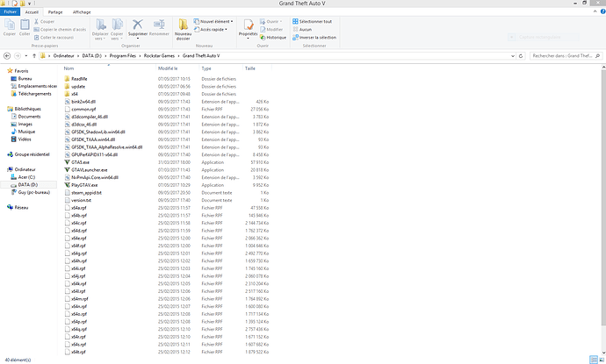Select the GTA5.exe file
The width and height of the screenshot is (606, 364).
80,162
